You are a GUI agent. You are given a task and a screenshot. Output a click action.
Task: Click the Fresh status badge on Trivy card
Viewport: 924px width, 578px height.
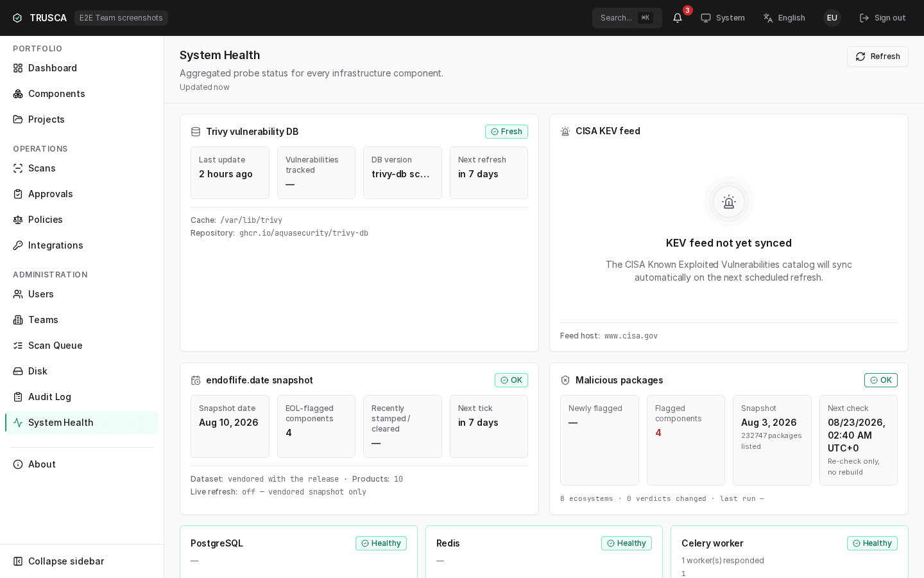pyautogui.click(x=506, y=132)
